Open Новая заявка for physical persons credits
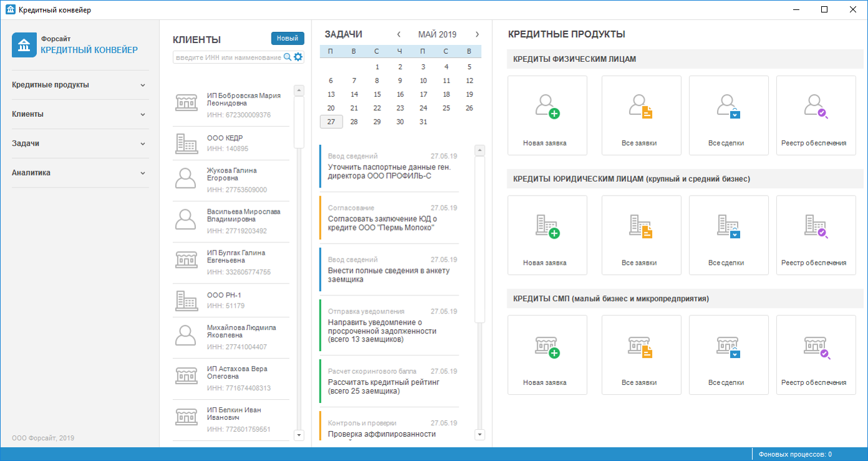The height and width of the screenshot is (461, 868). [x=547, y=116]
